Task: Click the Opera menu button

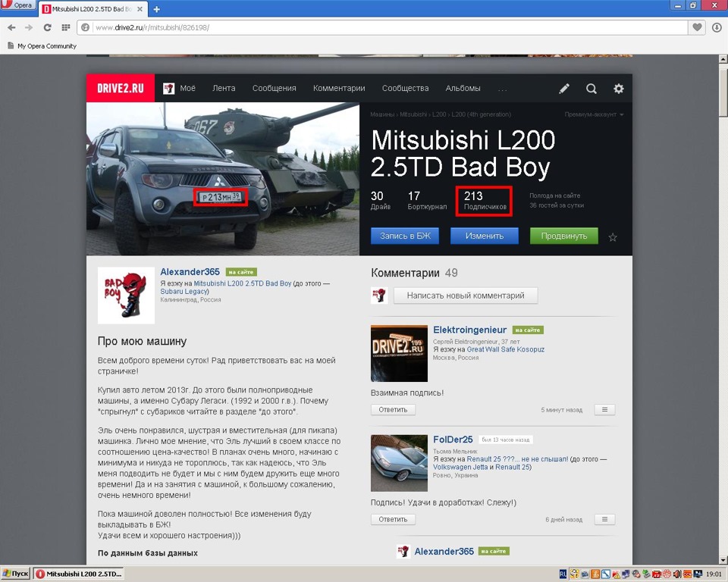Action: tap(17, 5)
